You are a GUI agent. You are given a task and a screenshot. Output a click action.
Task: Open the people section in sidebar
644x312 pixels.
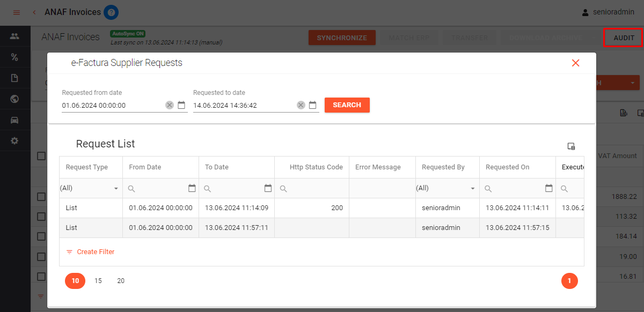coord(14,36)
